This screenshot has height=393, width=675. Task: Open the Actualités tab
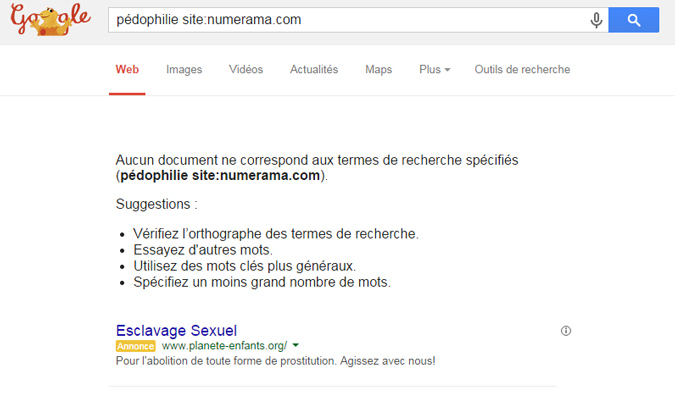(314, 69)
